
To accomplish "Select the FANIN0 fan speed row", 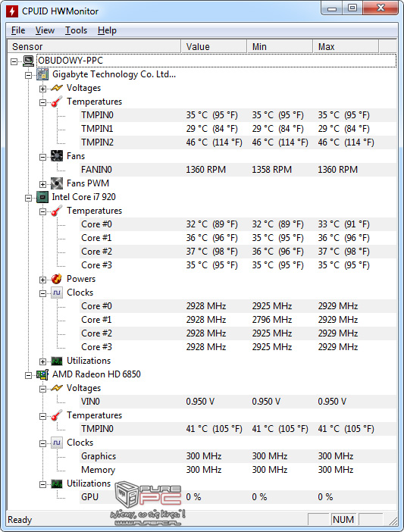I will pyautogui.click(x=238, y=170).
